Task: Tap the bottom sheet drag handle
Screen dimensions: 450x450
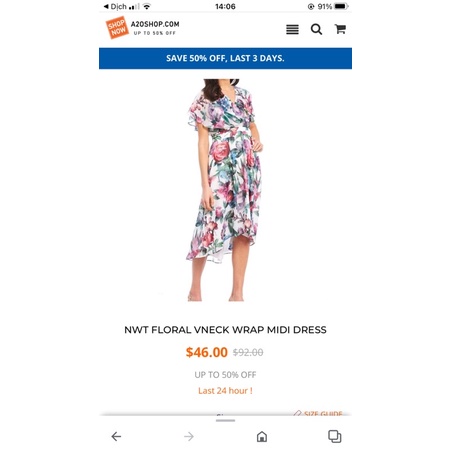Action: click(x=225, y=421)
